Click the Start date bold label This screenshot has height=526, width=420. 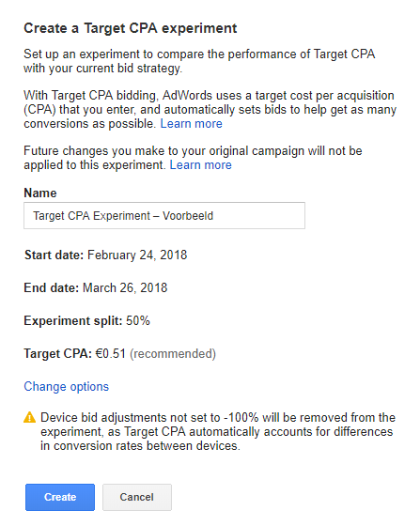(x=54, y=255)
